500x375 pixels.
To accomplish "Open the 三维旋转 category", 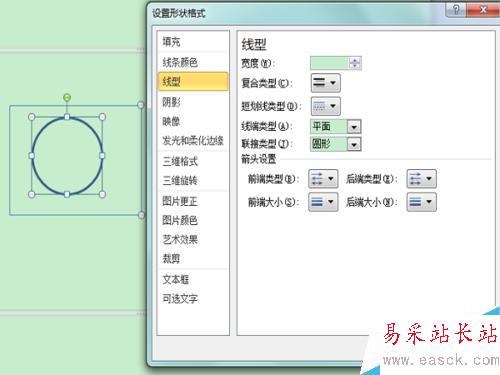I will click(x=193, y=181).
